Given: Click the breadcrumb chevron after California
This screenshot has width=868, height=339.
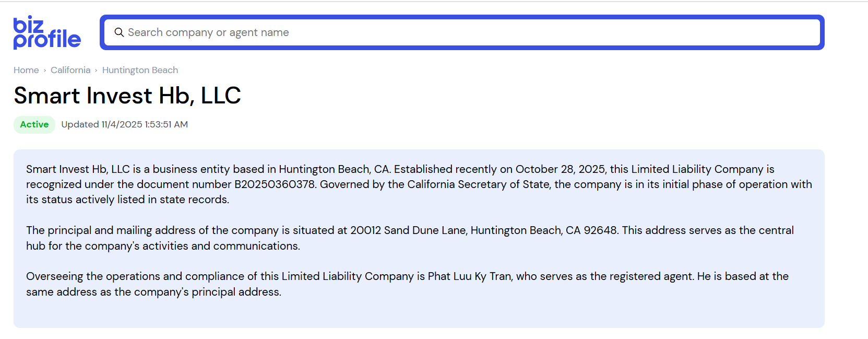Looking at the screenshot, I should click(x=96, y=71).
